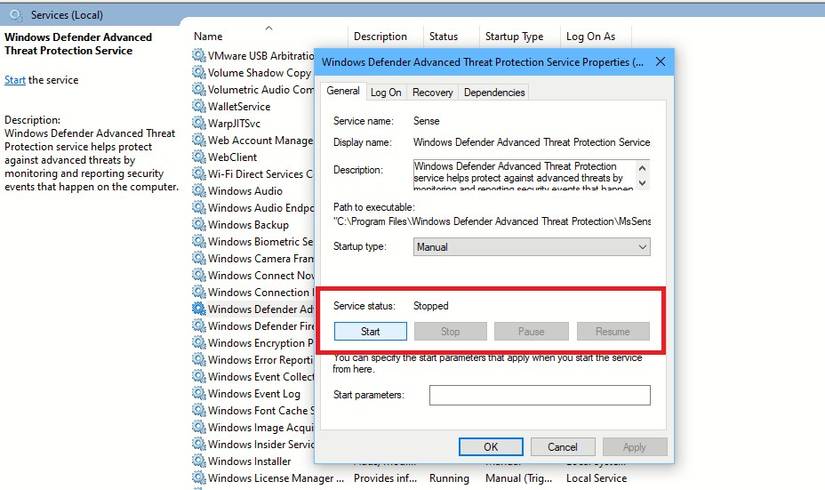Click the Windows Event Log gear icon
This screenshot has height=490, width=825.
click(x=199, y=393)
